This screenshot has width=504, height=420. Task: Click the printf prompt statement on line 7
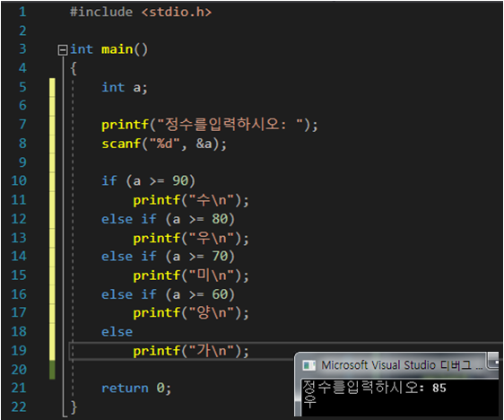coord(210,125)
